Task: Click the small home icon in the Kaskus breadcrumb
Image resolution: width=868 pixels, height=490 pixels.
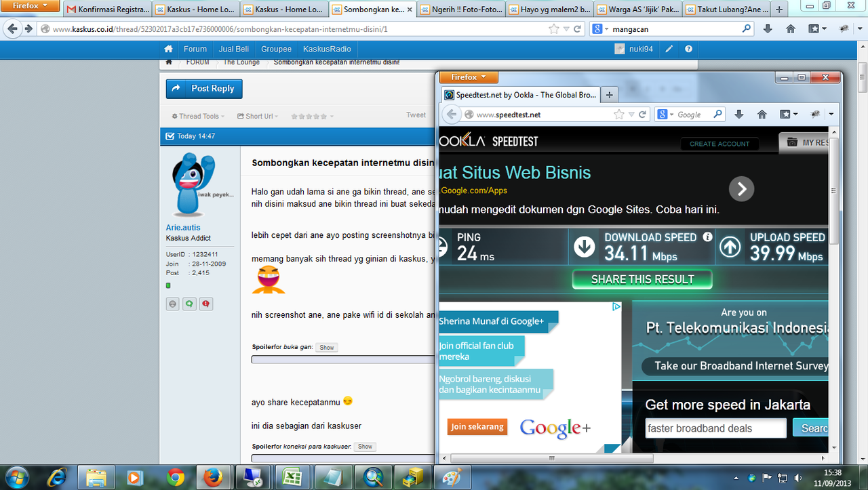Action: [169, 62]
